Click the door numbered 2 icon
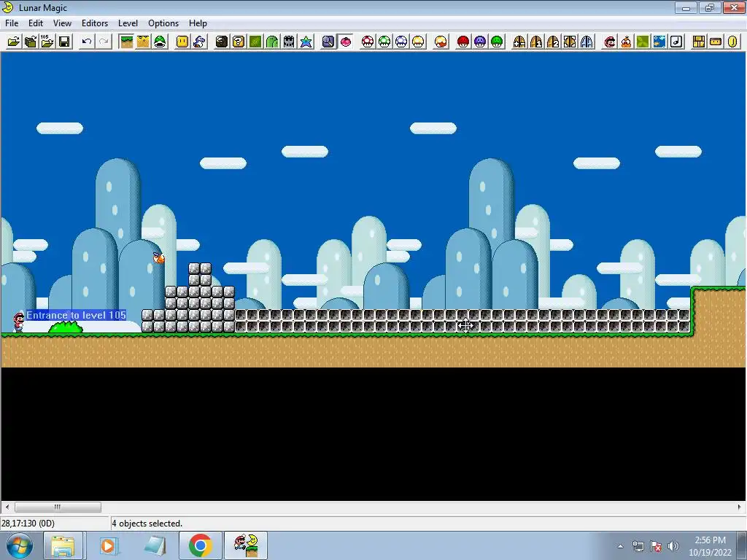Viewport: 747px width, 560px height. (x=553, y=42)
